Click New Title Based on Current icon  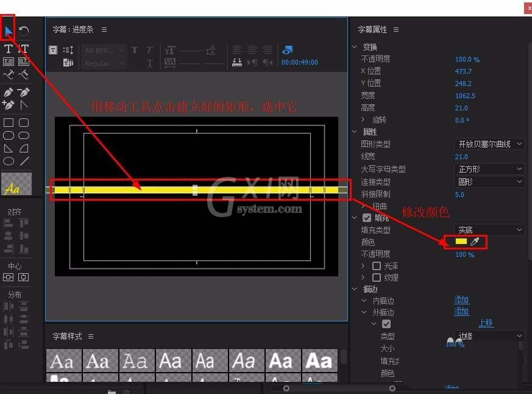point(53,50)
